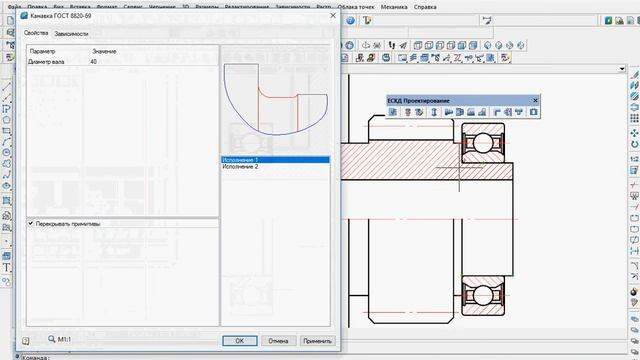Click the Array grid tool in right toolbar
Image resolution: width=640 pixels, height=360 pixels.
634,118
